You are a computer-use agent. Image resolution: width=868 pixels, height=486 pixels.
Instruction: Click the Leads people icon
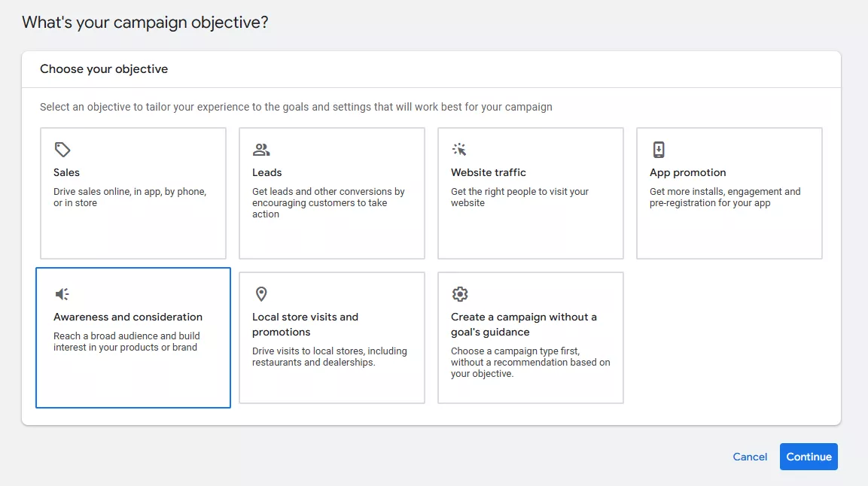click(261, 150)
